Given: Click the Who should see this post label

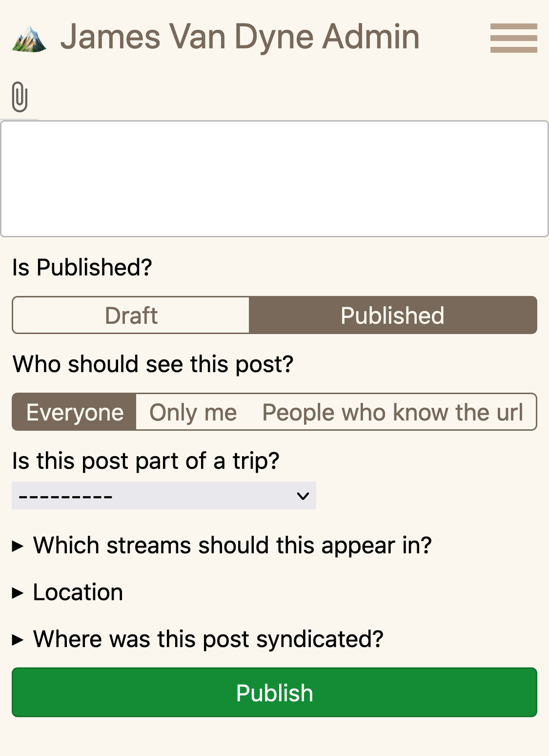Looking at the screenshot, I should point(153,364).
